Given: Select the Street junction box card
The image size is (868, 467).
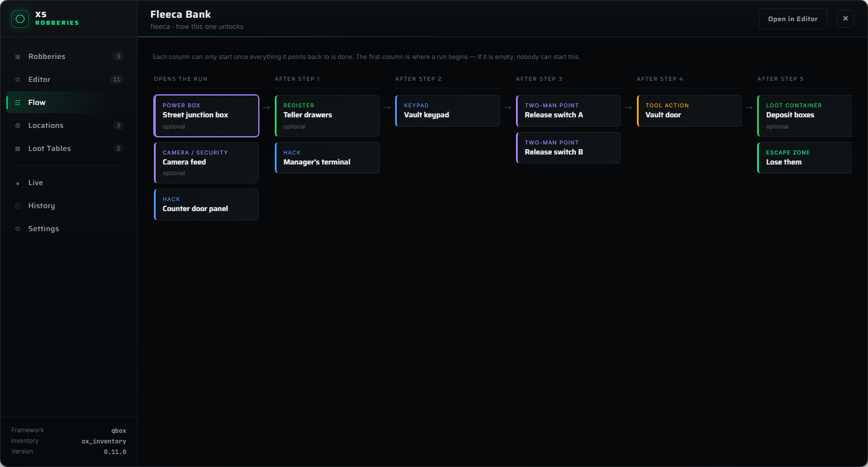Looking at the screenshot, I should pyautogui.click(x=206, y=116).
